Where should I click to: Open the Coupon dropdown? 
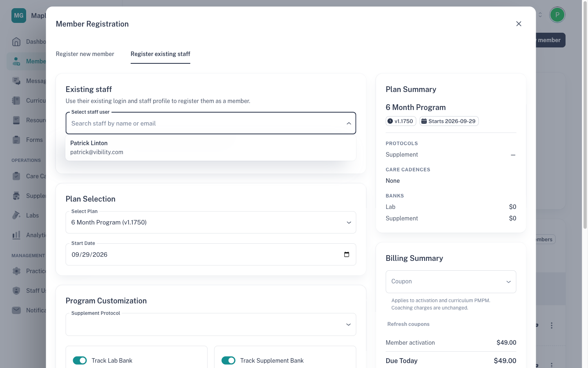[x=451, y=282]
